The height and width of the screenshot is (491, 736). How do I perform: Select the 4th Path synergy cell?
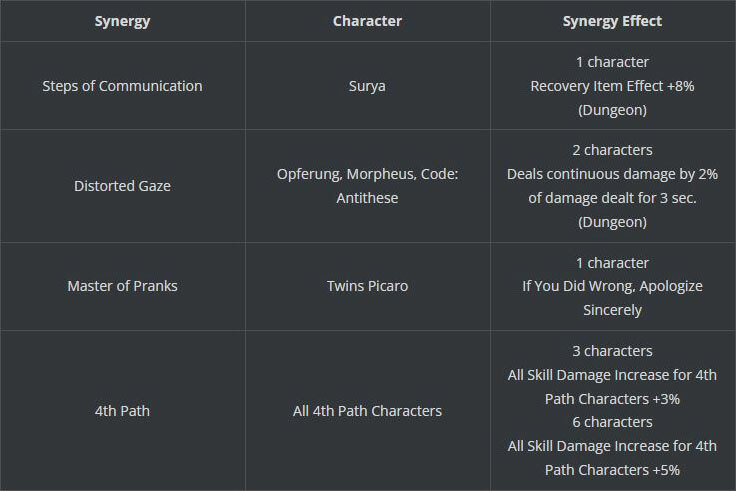click(123, 411)
